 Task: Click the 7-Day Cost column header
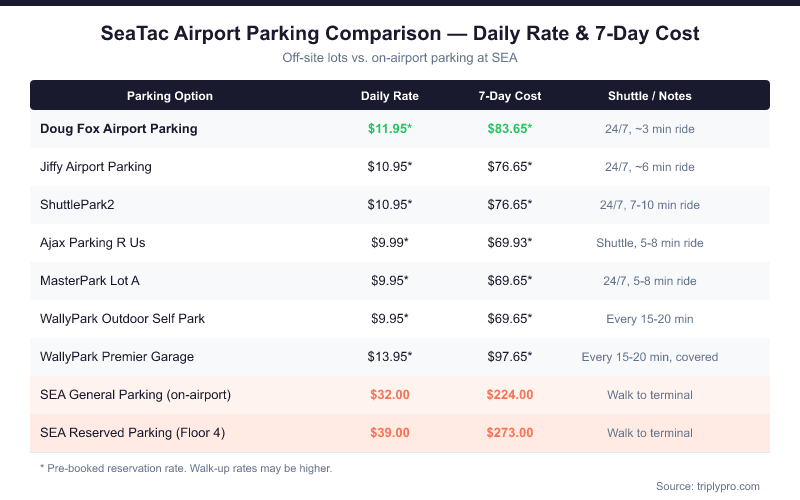point(510,96)
